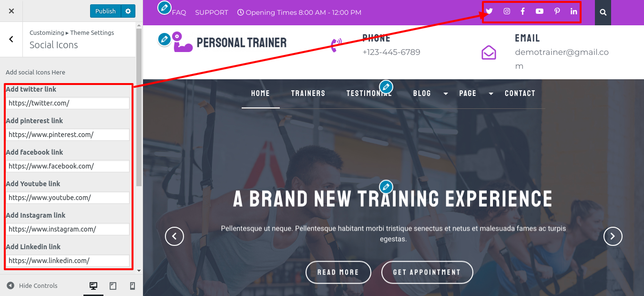Click the Publish button
Screen dimensions: 644x296
105,11
